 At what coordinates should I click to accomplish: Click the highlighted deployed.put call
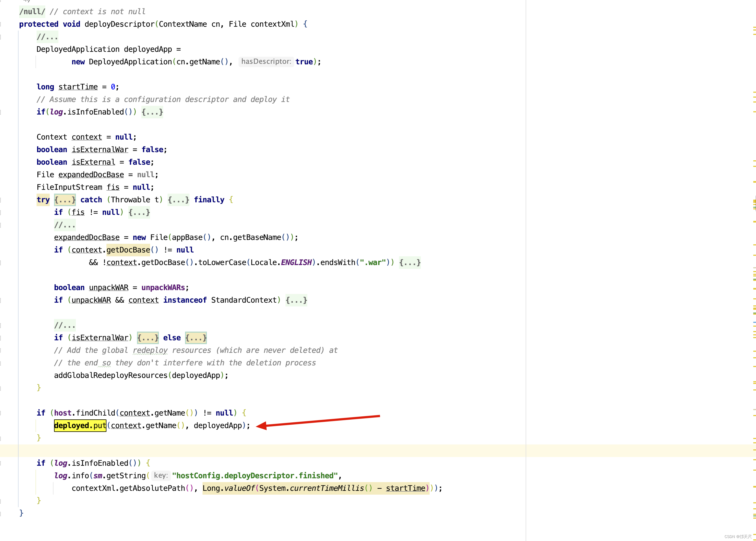point(80,426)
